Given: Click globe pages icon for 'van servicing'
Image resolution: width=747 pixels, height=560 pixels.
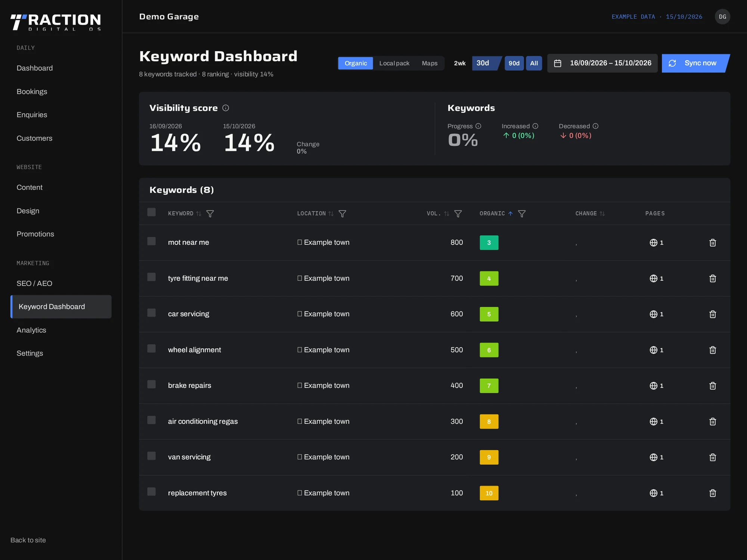Looking at the screenshot, I should pos(653,457).
